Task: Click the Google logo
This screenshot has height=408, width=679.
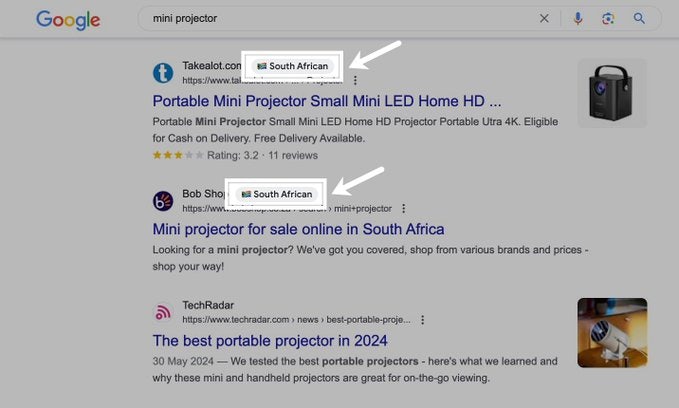Action: [x=68, y=19]
